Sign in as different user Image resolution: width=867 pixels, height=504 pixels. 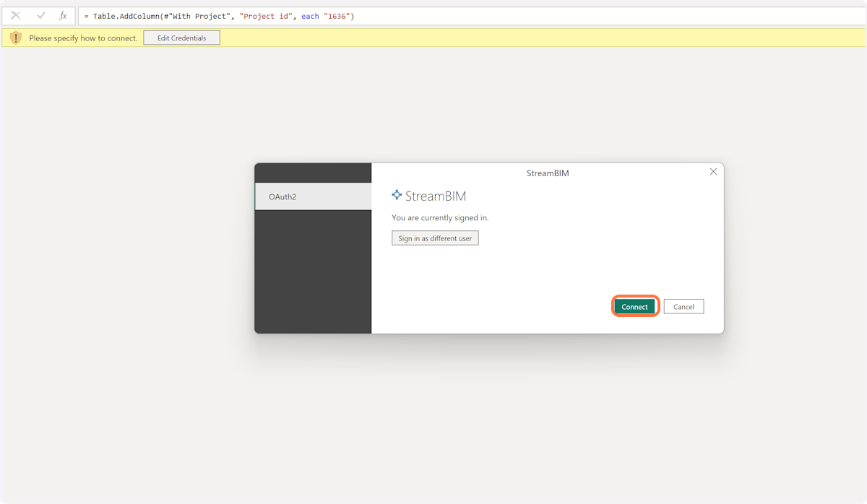tap(435, 238)
